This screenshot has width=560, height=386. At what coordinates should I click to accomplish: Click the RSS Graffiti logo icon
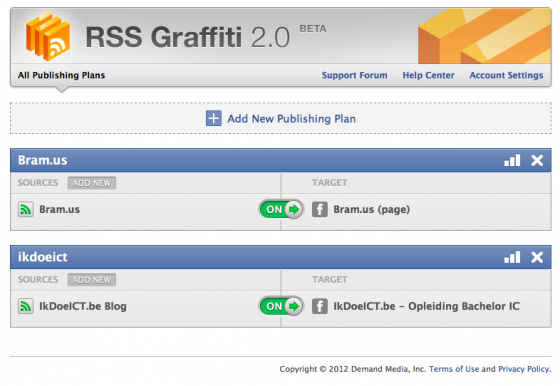(x=48, y=36)
